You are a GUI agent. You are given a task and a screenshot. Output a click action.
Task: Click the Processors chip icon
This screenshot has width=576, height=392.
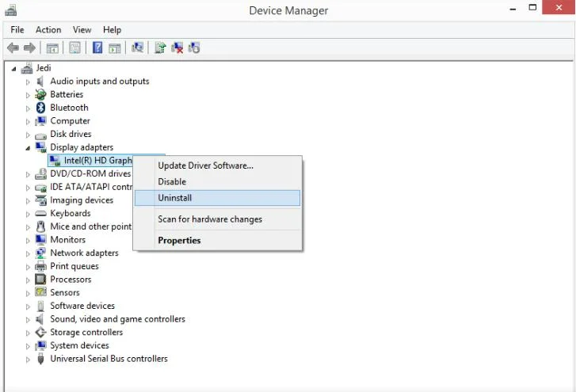(40, 280)
